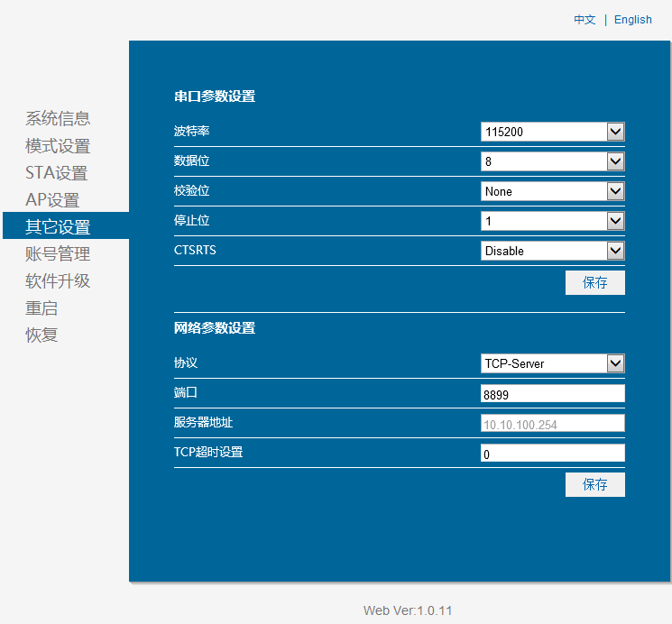Viewport: 672px width, 624px height.
Task: Expand the 停止位 stop bits dropdown
Action: coord(552,221)
